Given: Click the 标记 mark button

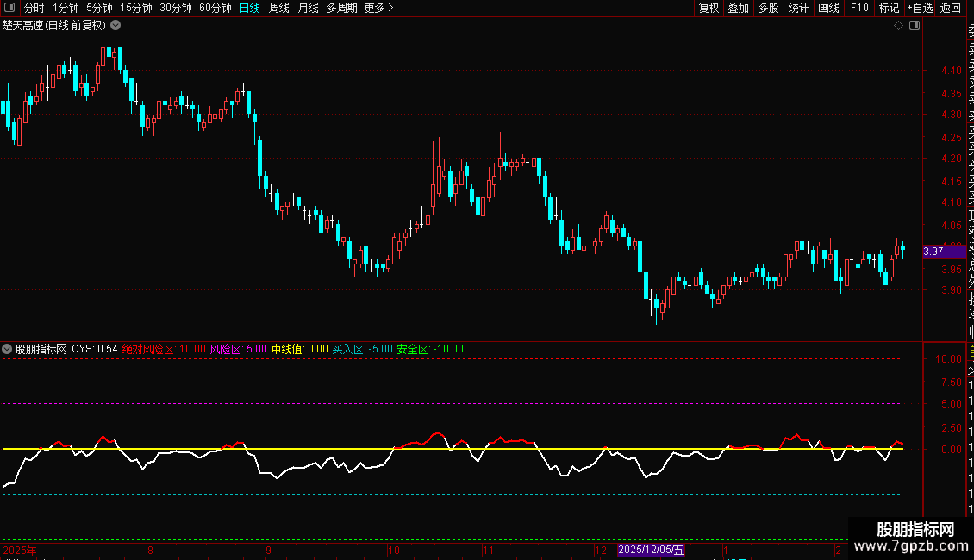Looking at the screenshot, I should coord(889,8).
